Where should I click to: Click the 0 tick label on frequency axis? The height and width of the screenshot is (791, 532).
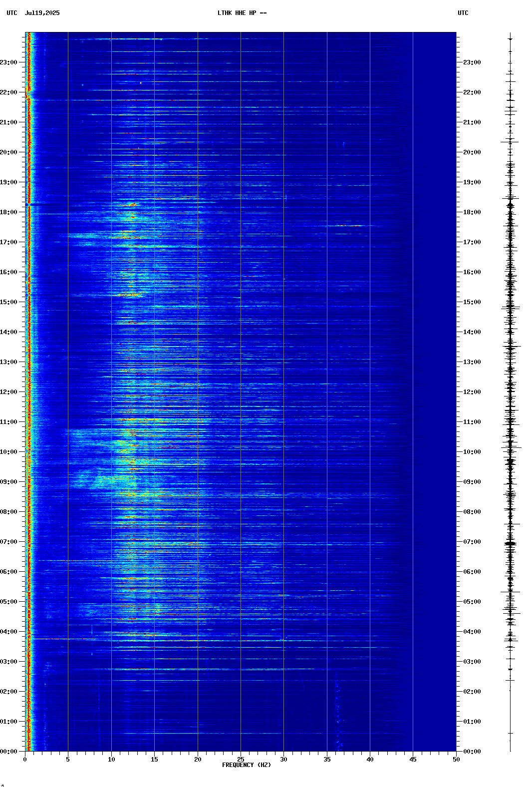point(25,760)
